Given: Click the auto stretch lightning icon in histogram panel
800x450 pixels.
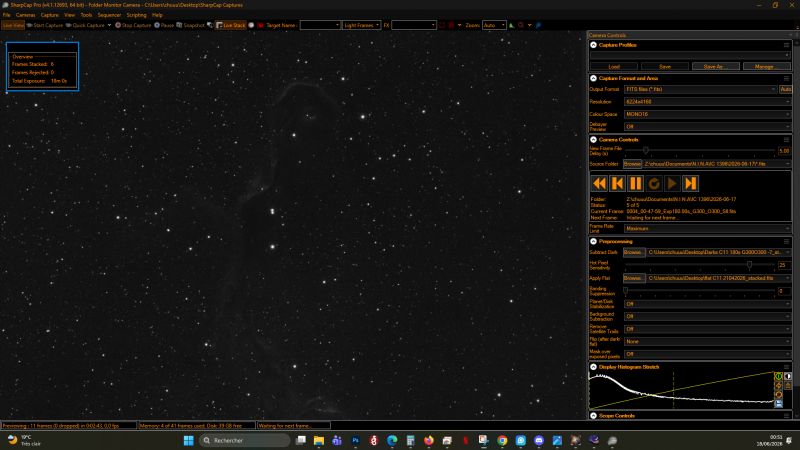Looking at the screenshot, I should [x=779, y=386].
